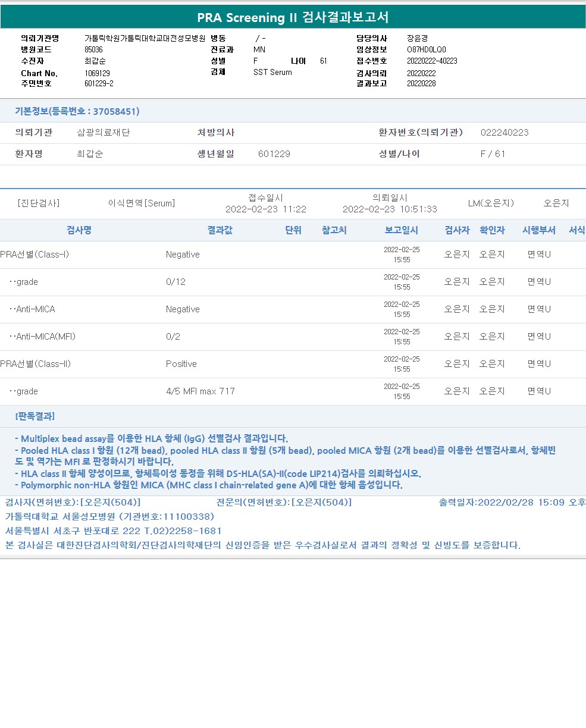The image size is (586, 728).
Task: Click the [판독결과] section header
Action: 35,416
